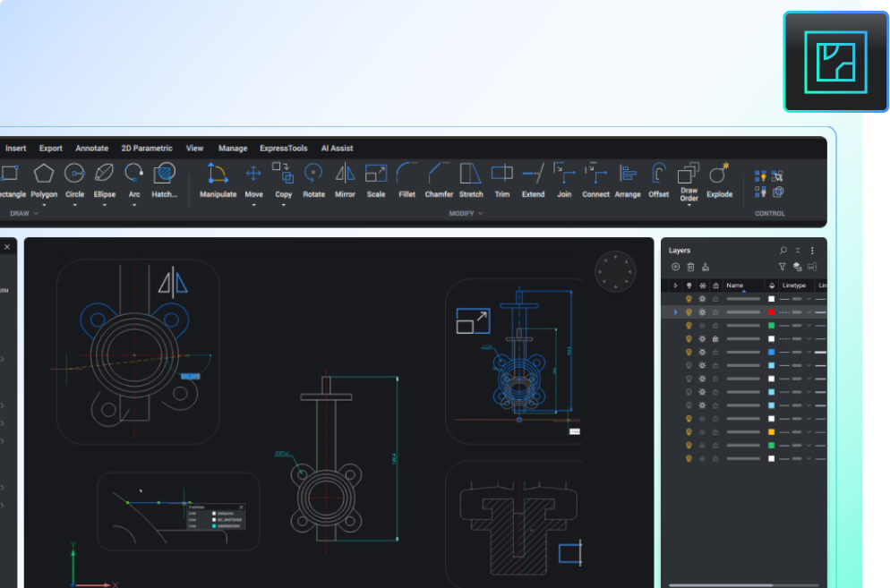Toggle visibility bulb of the orange layer
This screenshot has height=588, width=890.
(x=689, y=432)
